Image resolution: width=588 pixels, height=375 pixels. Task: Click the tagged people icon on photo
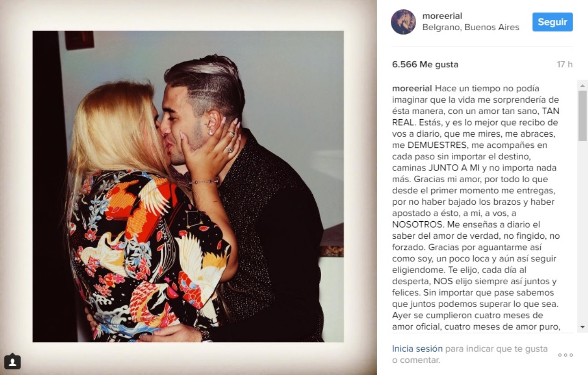[12, 362]
